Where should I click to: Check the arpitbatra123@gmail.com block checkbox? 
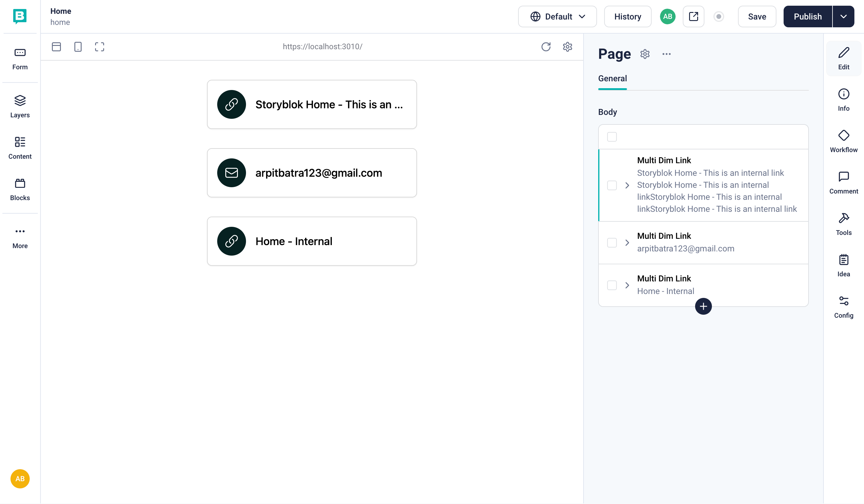tap(612, 242)
